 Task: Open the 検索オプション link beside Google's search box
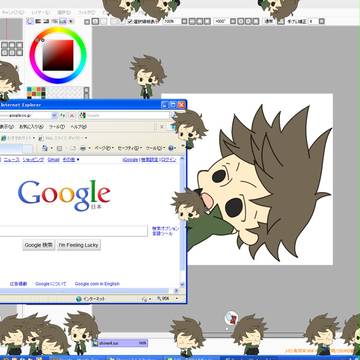click(x=165, y=229)
